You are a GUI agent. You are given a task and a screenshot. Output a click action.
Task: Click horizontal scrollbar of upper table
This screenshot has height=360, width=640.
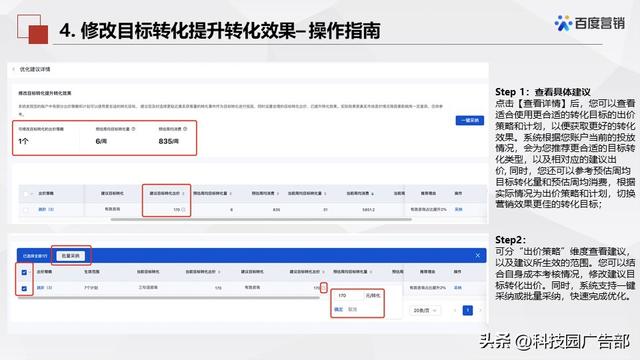click(x=261, y=220)
